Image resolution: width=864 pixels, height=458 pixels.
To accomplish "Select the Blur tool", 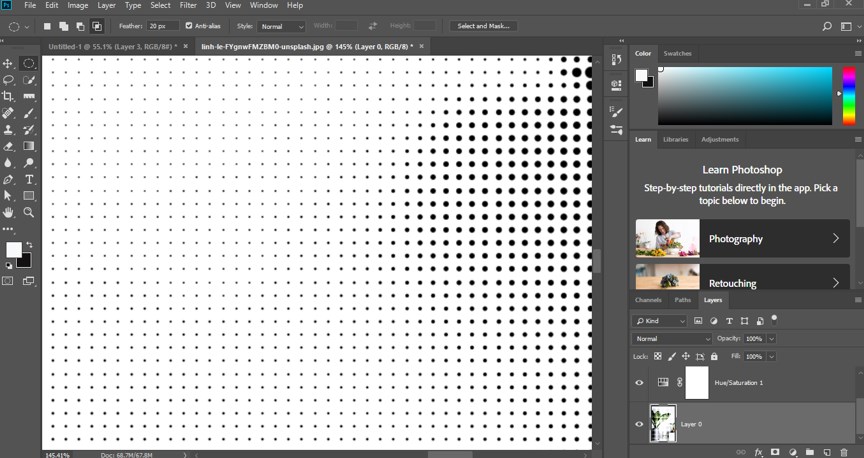I will tap(8, 163).
